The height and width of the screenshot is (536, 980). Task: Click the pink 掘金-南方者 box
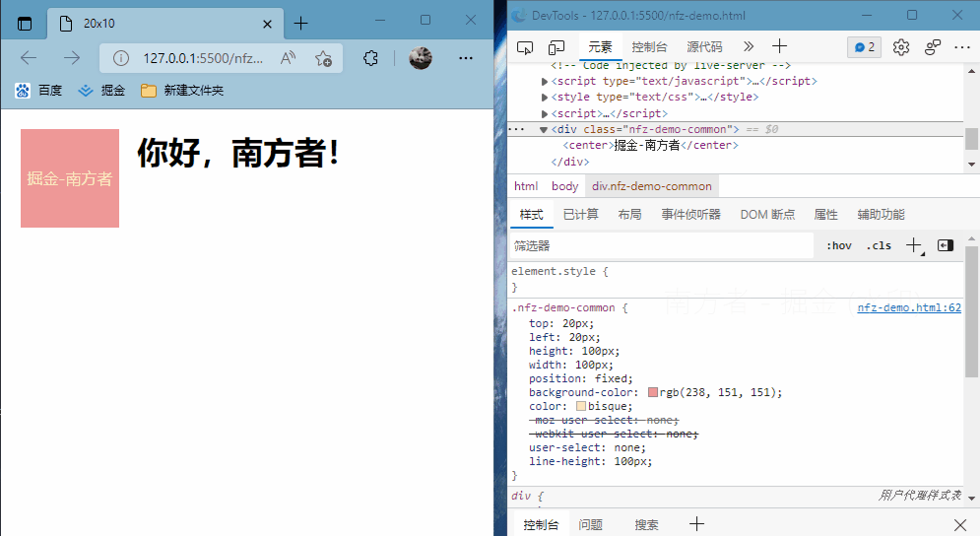tap(70, 178)
